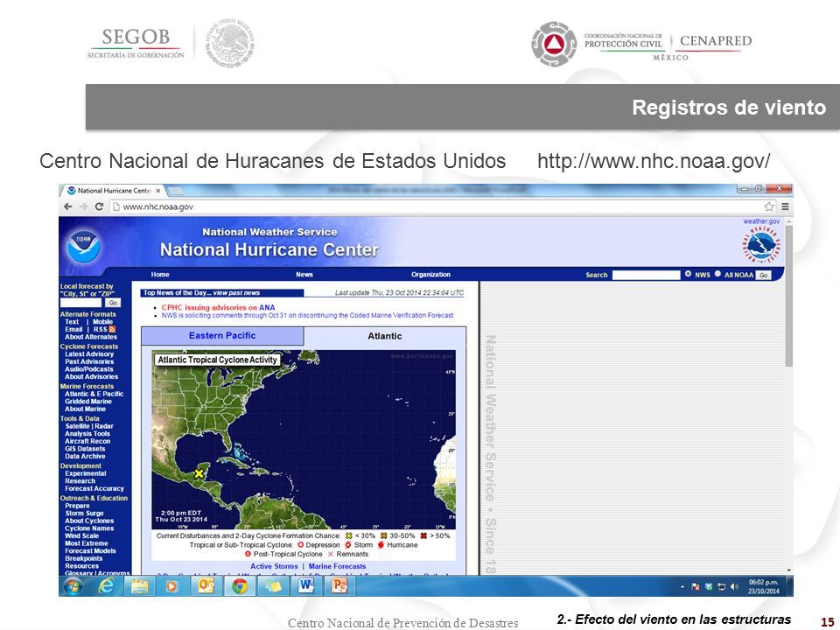Image resolution: width=840 pixels, height=630 pixels.
Task: Open Audio/Podcasts in the sidebar
Action: pyautogui.click(x=89, y=369)
